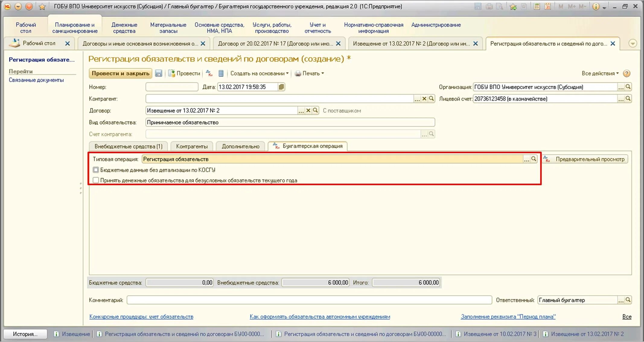Open the calendar icon in title bar
This screenshot has height=342, width=644.
547,6
